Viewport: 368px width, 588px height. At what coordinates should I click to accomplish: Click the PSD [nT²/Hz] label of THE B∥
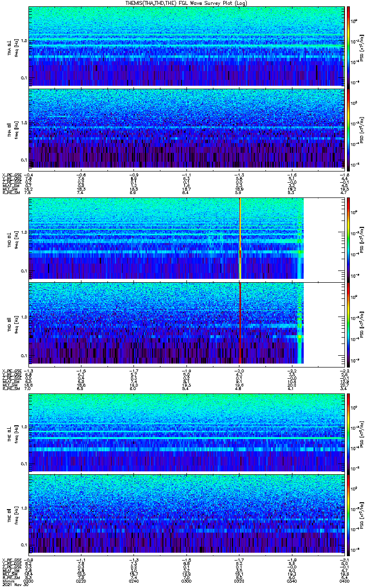(362, 514)
